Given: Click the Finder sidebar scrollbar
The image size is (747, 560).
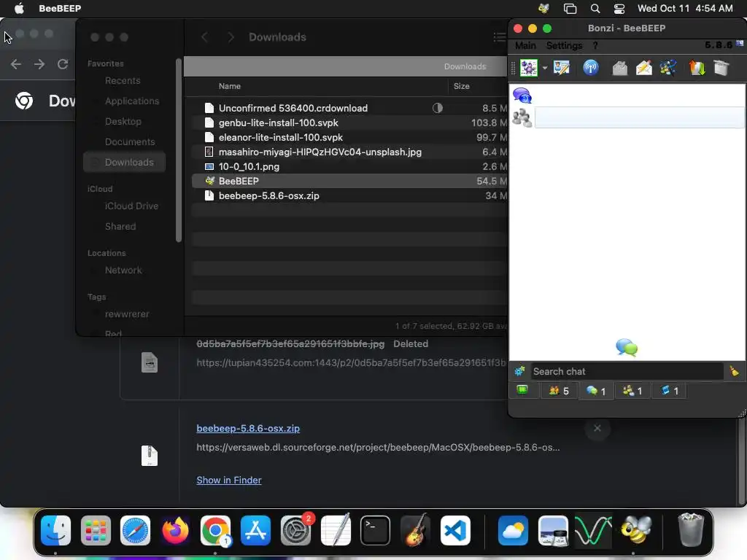Looking at the screenshot, I should [179, 150].
